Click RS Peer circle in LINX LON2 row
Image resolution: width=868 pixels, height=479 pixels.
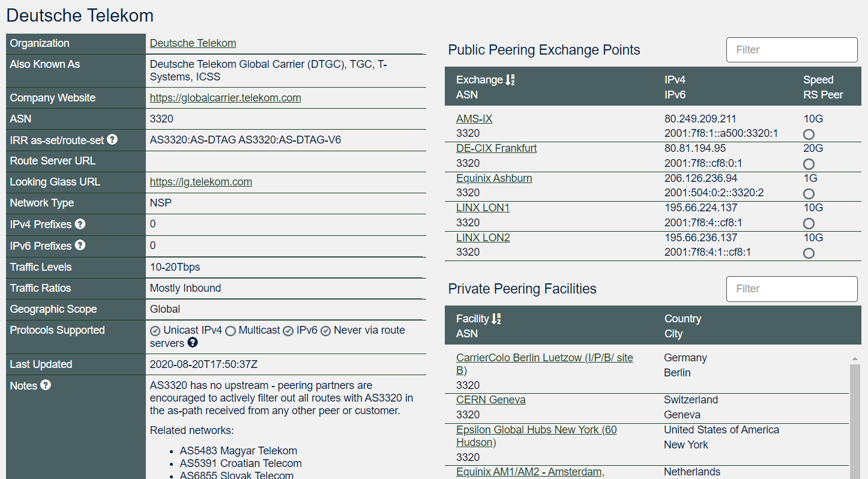809,253
